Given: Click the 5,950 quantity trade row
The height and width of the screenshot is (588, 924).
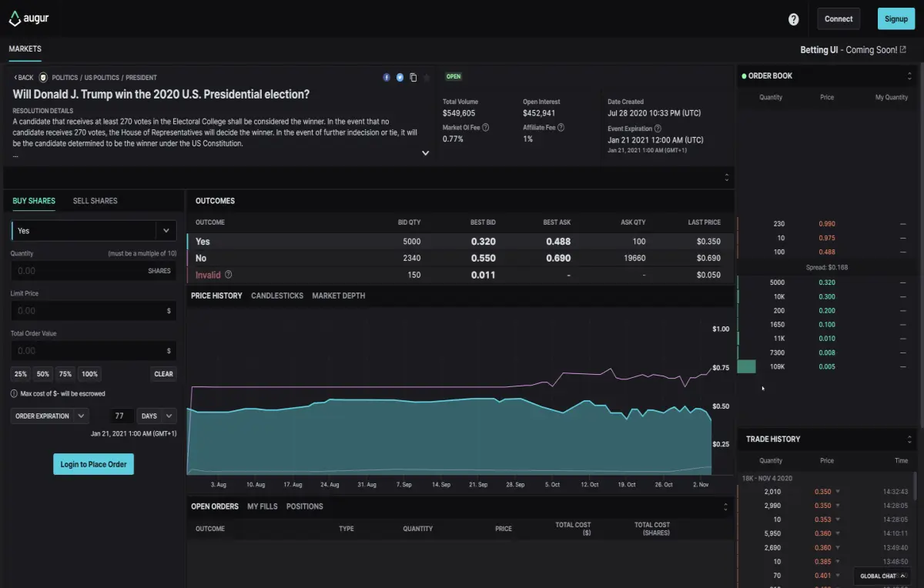Looking at the screenshot, I should pos(825,533).
